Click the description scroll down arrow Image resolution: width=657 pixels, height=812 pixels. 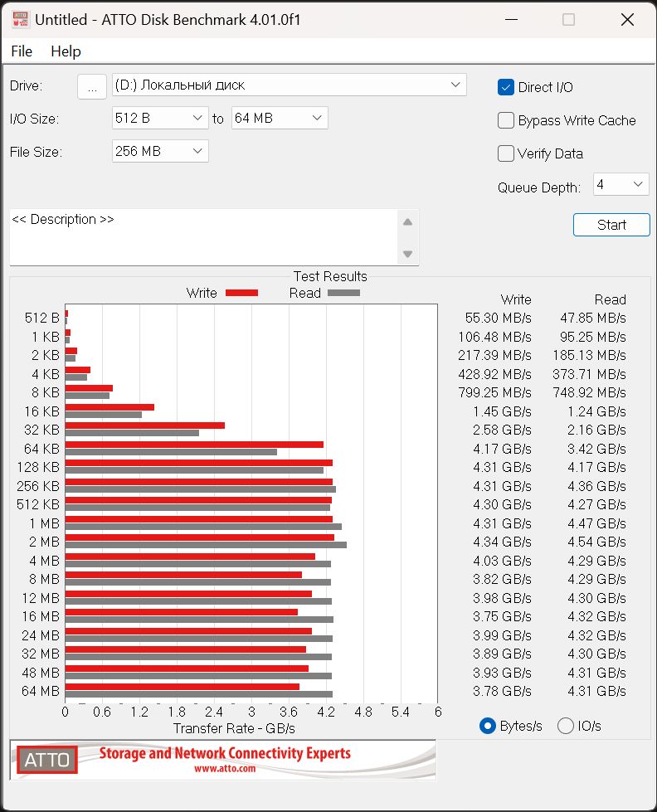coord(408,255)
